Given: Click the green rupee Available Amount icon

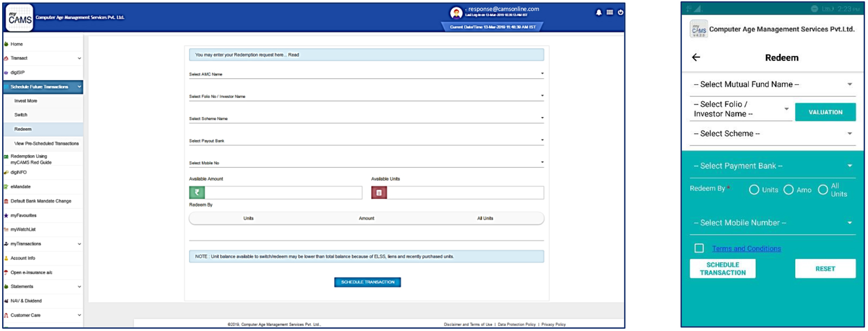Looking at the screenshot, I should (x=197, y=193).
